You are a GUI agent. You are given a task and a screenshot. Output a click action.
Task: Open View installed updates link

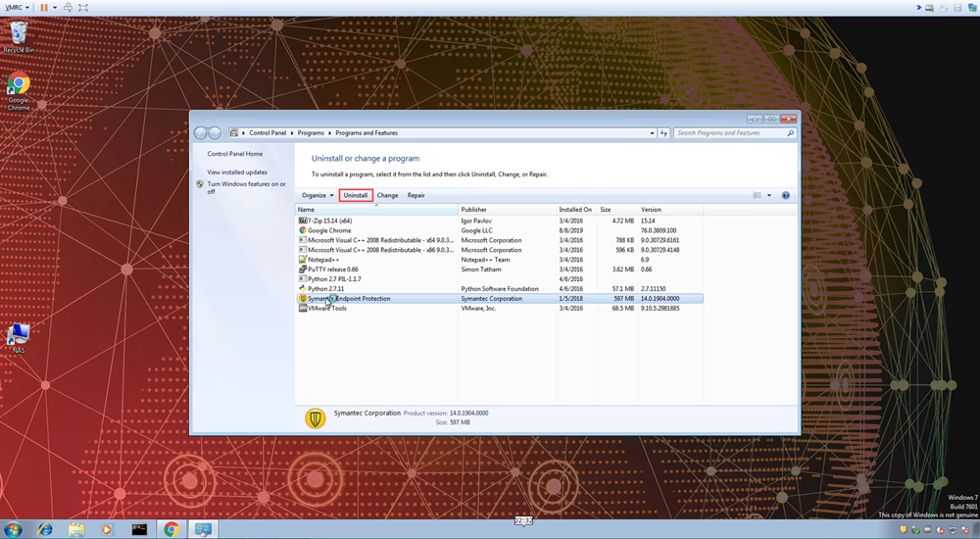tap(237, 171)
